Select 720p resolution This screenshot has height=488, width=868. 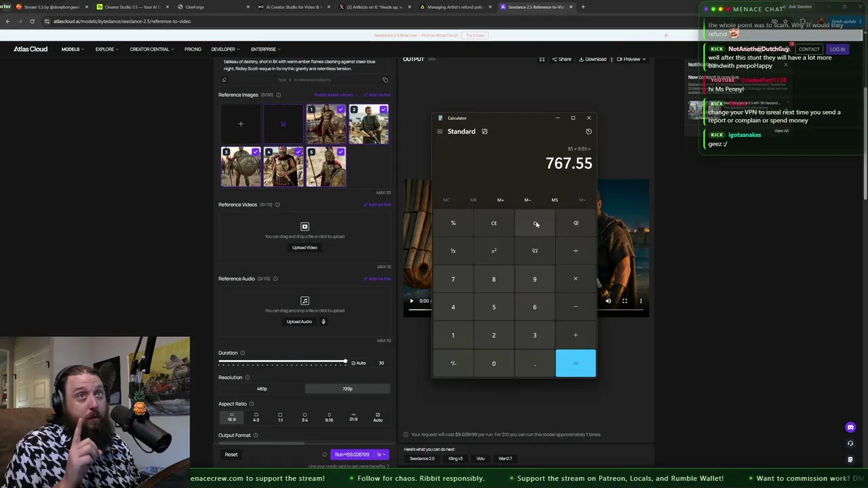(347, 389)
